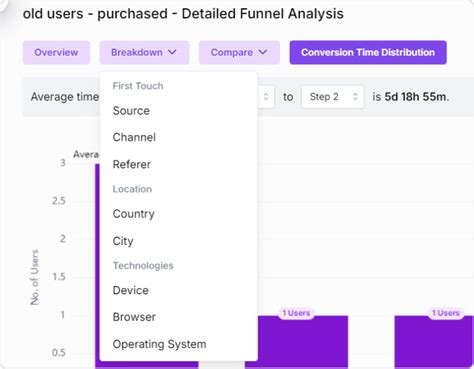The height and width of the screenshot is (369, 474).
Task: Click the partially hidden step selector arrows
Action: (266, 97)
